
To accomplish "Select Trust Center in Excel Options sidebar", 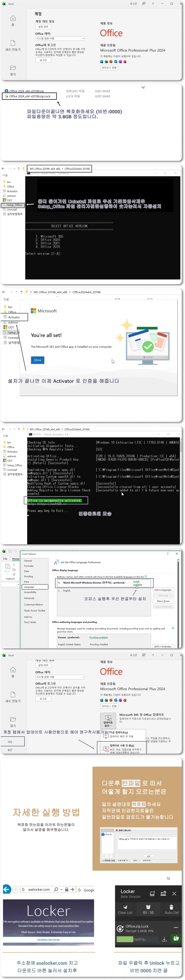I will tap(30, 622).
